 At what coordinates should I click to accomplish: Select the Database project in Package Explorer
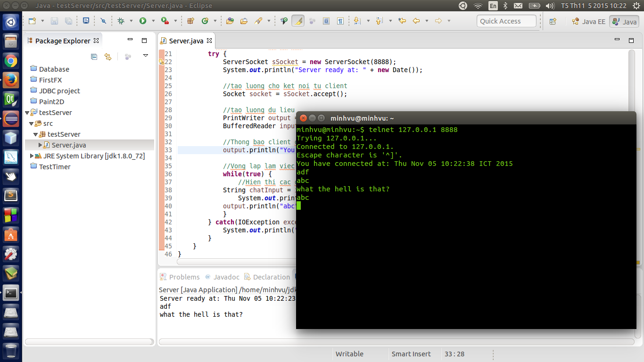pos(54,69)
